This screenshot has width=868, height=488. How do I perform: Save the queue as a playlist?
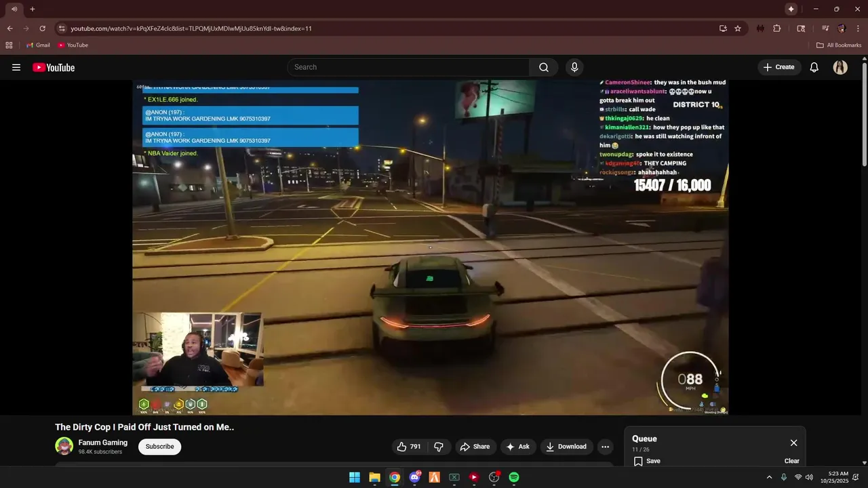[x=647, y=461]
